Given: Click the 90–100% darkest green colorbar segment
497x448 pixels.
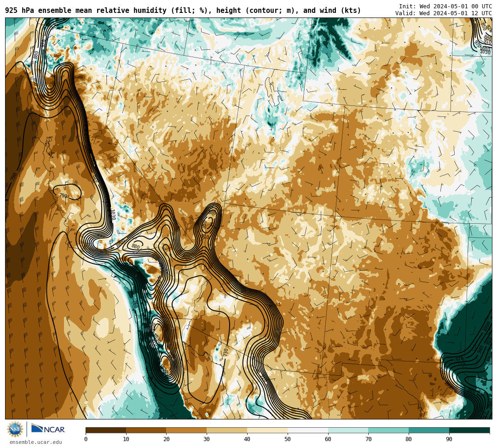Looking at the screenshot, I should point(469,430).
